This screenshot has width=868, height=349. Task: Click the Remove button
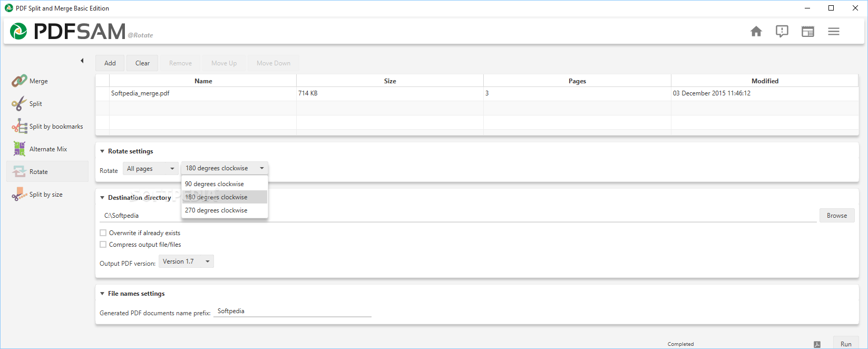pos(180,63)
